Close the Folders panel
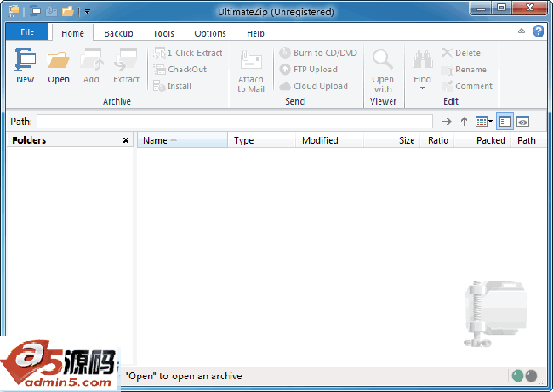The image size is (553, 392). coord(126,140)
